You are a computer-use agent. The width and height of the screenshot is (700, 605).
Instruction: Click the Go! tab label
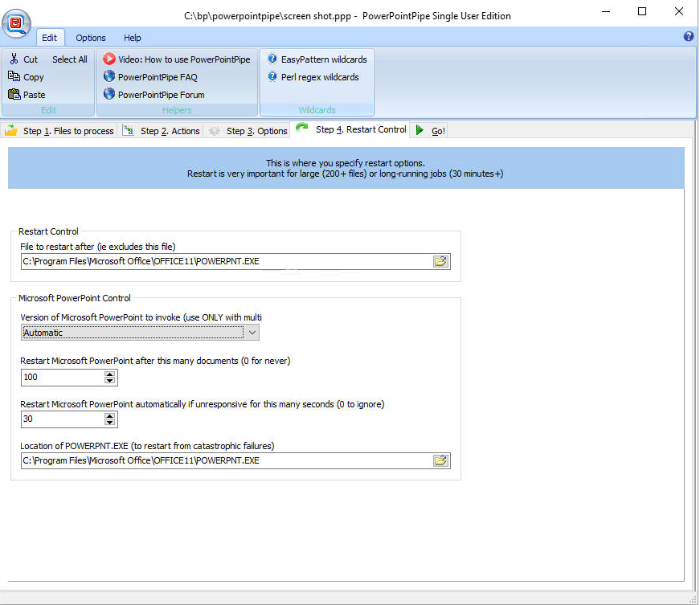click(x=438, y=131)
